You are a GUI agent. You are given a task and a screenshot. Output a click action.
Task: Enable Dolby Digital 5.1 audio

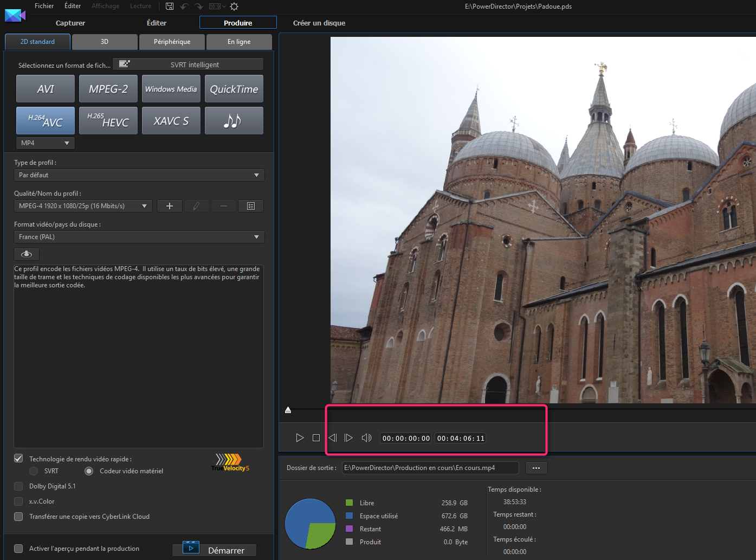[18, 486]
